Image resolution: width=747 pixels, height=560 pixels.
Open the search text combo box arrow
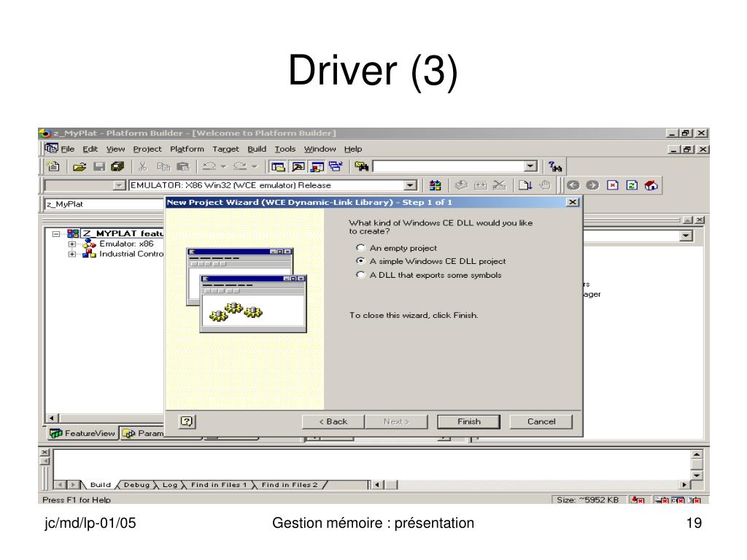pyautogui.click(x=530, y=166)
